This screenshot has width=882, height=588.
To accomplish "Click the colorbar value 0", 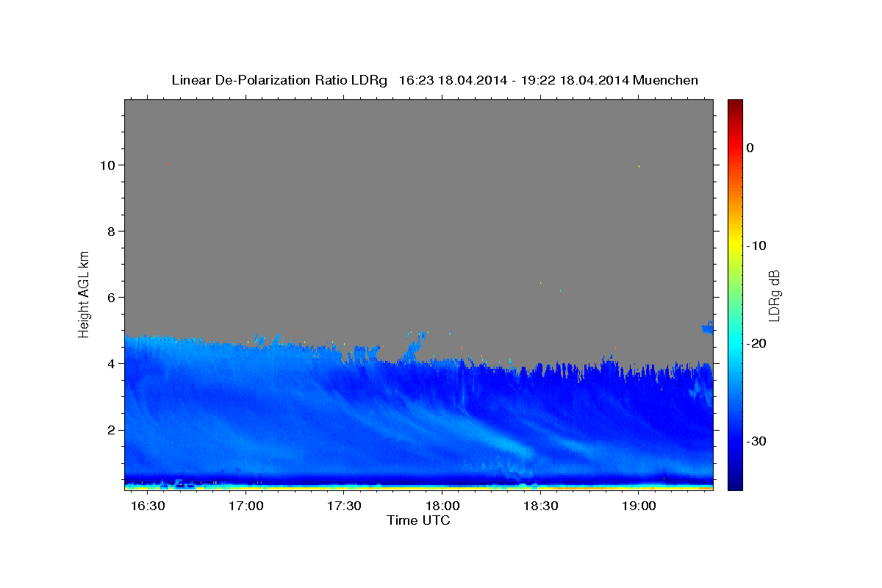I will (750, 148).
